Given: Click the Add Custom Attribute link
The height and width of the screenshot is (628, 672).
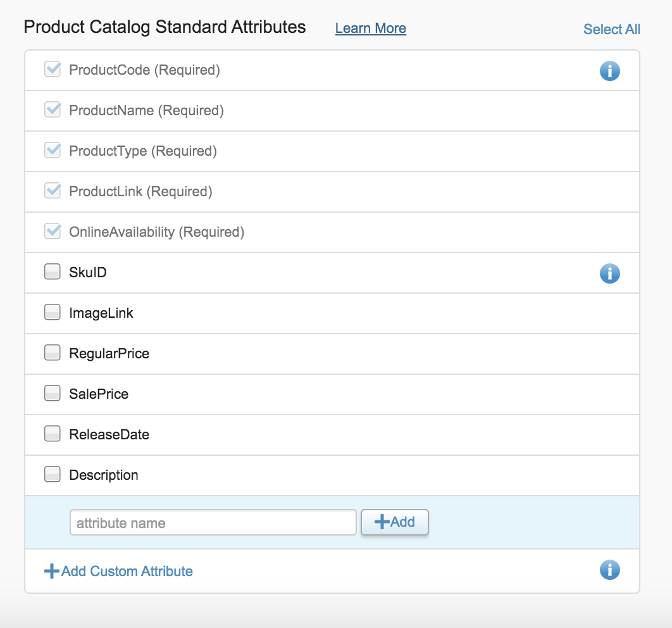Looking at the screenshot, I should point(127,571).
